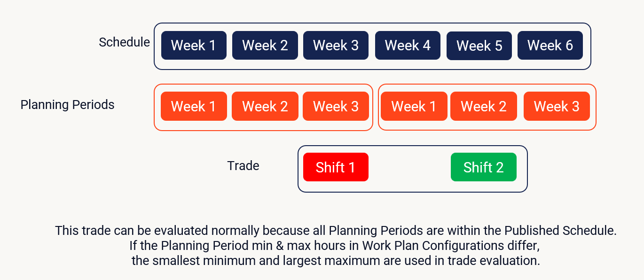This screenshot has height=280, width=644.
Task: Click the Trade row label
Action: (x=243, y=166)
